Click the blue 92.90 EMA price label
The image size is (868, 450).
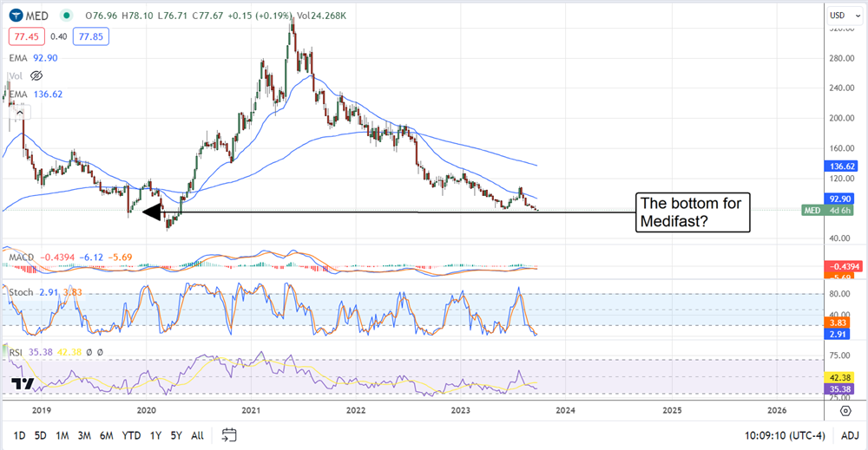point(841,199)
